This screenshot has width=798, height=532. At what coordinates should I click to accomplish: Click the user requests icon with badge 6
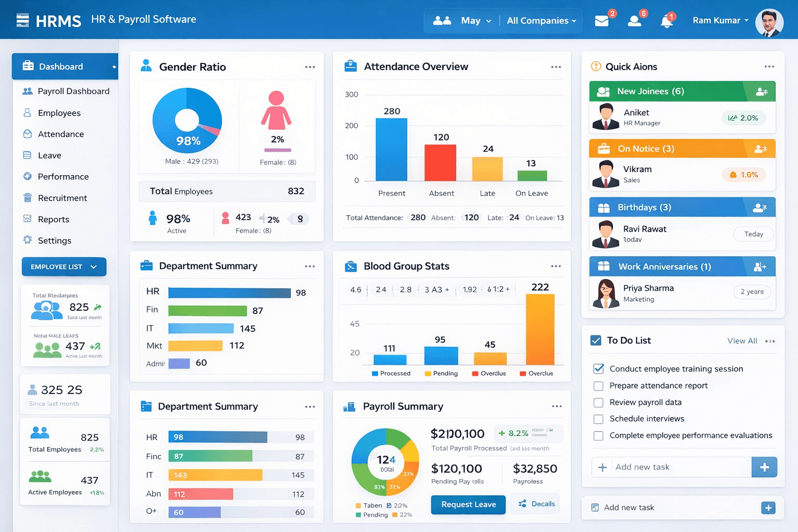pyautogui.click(x=634, y=21)
